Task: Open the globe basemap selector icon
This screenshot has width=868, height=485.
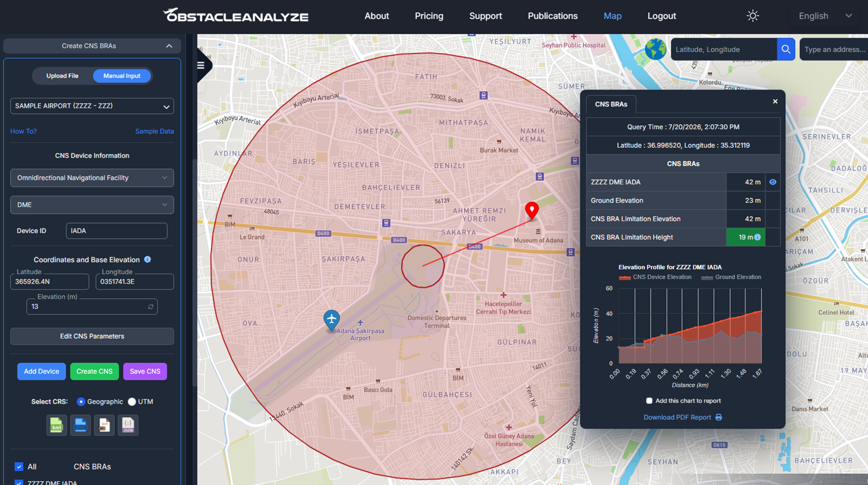Action: pos(655,49)
